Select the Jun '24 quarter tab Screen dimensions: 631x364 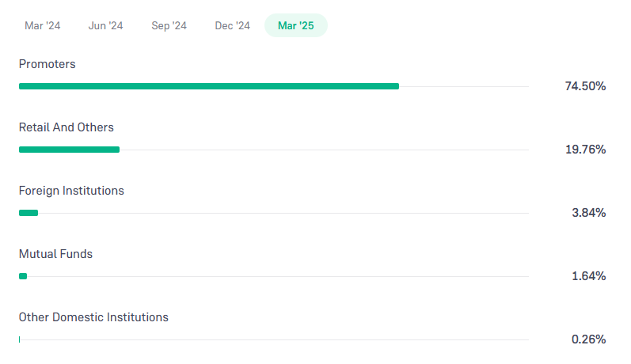tap(105, 25)
